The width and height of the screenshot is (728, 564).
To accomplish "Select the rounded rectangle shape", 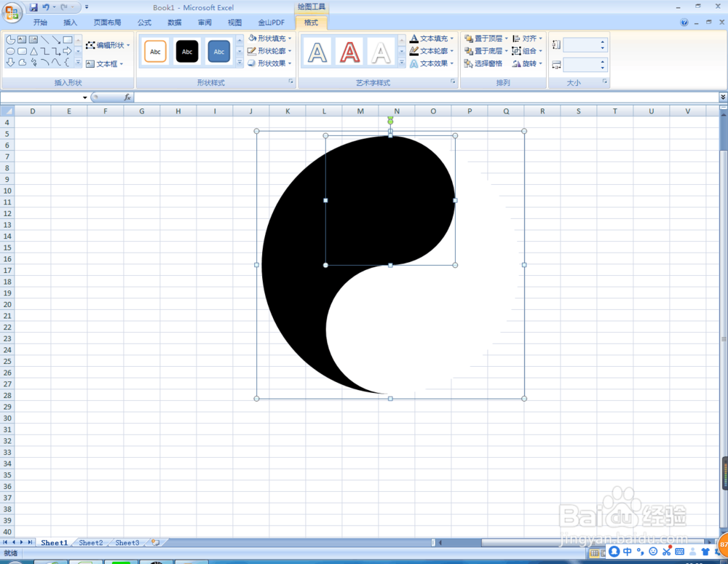I will tap(22, 51).
